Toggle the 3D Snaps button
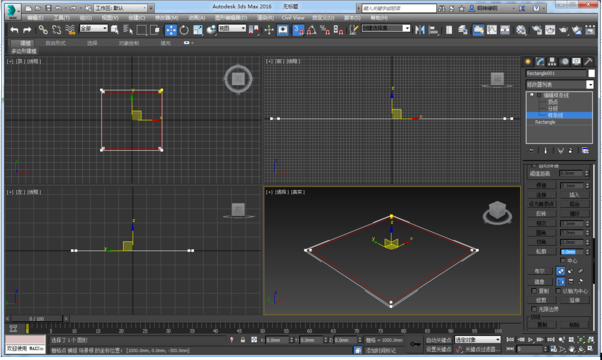The image size is (602, 360). click(x=298, y=30)
